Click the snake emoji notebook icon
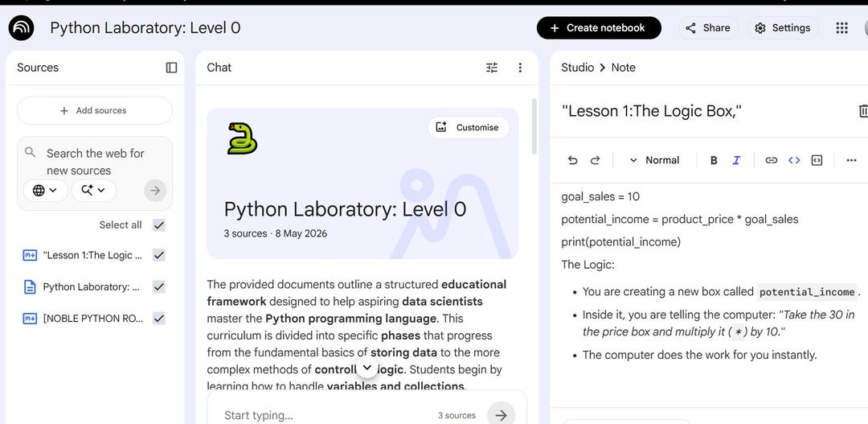 (243, 138)
